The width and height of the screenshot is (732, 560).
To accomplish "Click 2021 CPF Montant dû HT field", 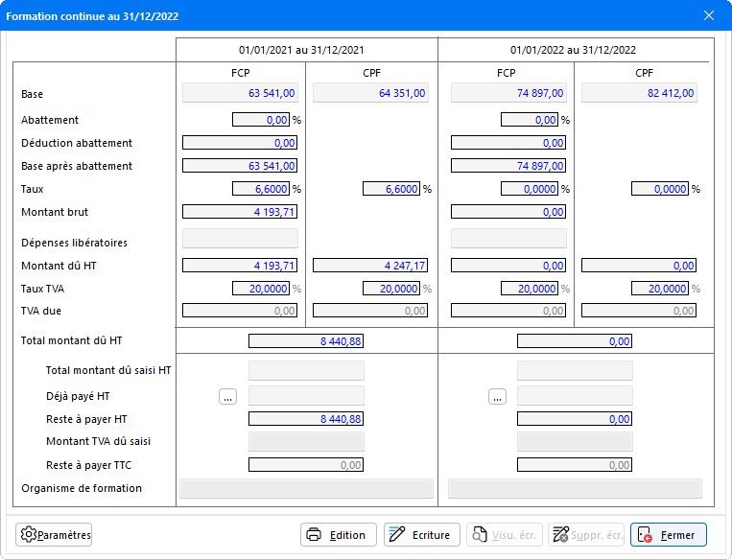I will tap(370, 266).
